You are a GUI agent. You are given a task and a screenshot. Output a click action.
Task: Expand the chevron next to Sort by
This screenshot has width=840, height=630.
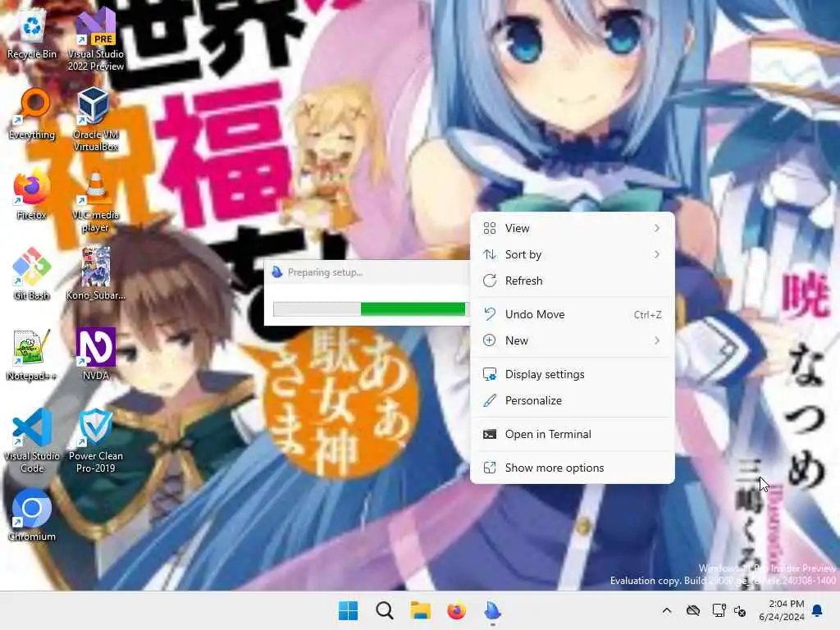(x=657, y=254)
